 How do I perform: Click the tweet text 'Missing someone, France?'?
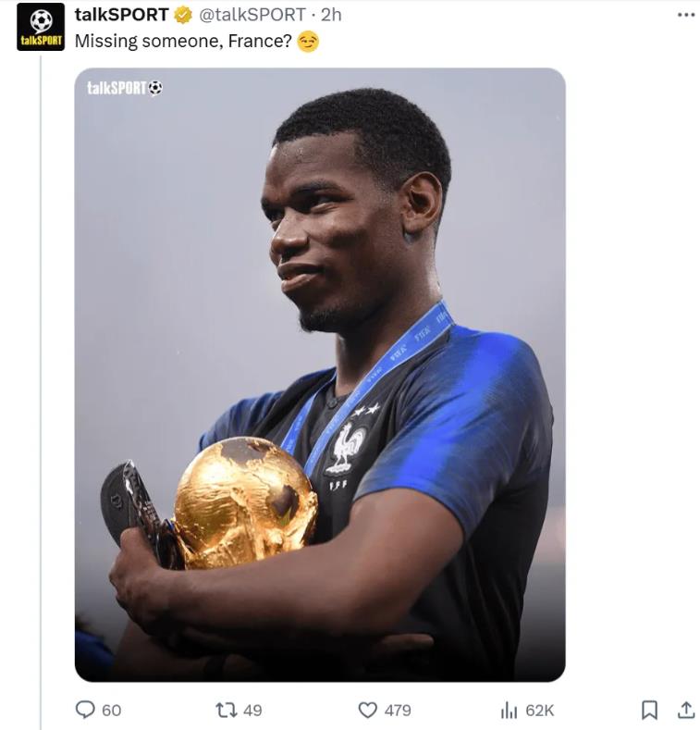(x=183, y=41)
